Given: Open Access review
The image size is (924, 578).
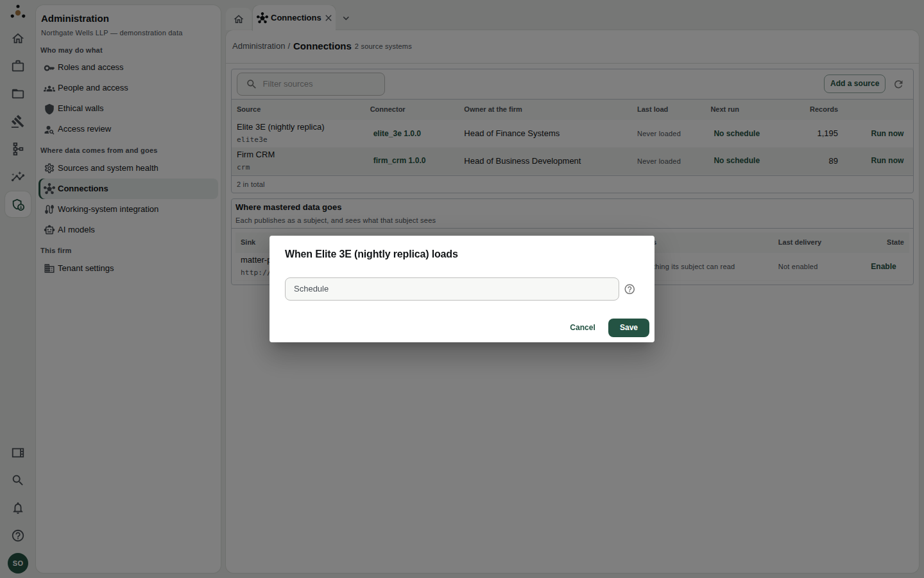Looking at the screenshot, I should point(128,129).
